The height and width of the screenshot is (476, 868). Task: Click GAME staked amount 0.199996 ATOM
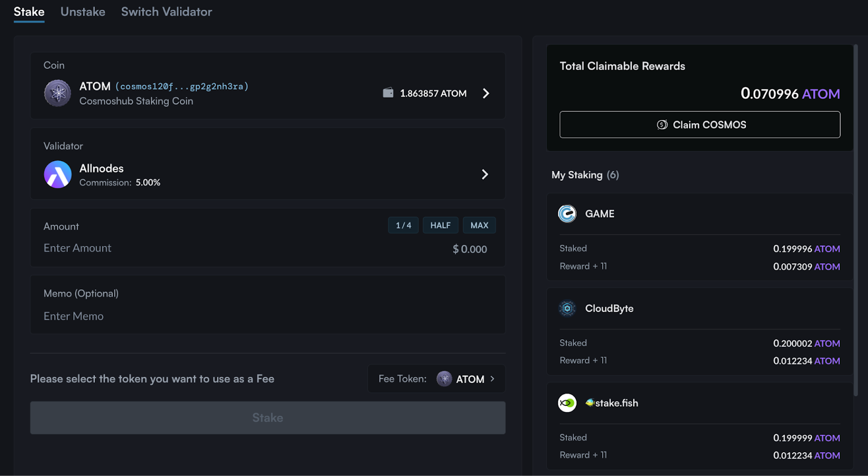point(807,249)
